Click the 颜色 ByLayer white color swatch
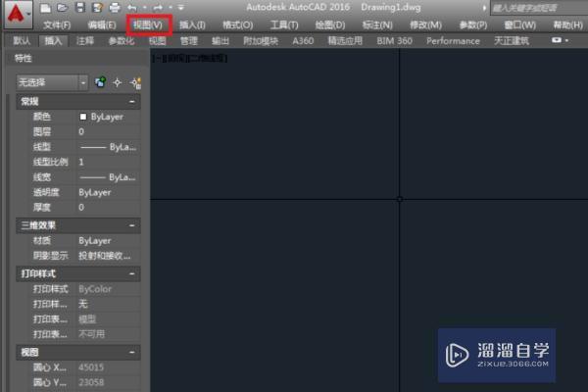This screenshot has width=588, height=392. [83, 117]
